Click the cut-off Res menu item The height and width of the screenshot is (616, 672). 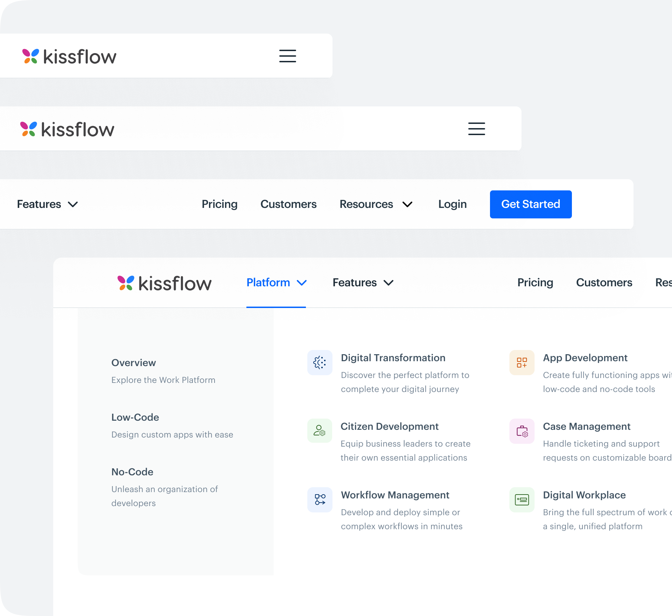click(664, 283)
